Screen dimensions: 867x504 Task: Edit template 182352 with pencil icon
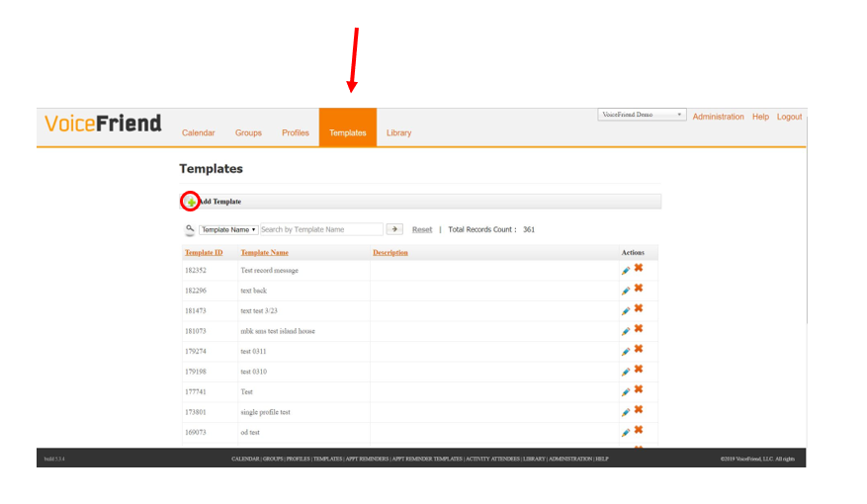tap(626, 270)
